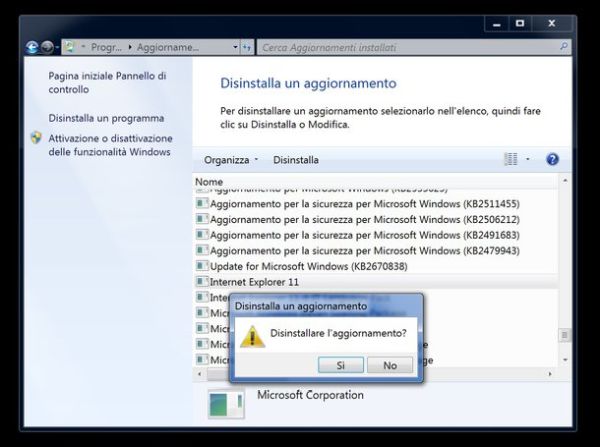The height and width of the screenshot is (447, 600).
Task: Open Attivazione o disattivazione delle funzionalità Windows
Action: tap(110, 145)
